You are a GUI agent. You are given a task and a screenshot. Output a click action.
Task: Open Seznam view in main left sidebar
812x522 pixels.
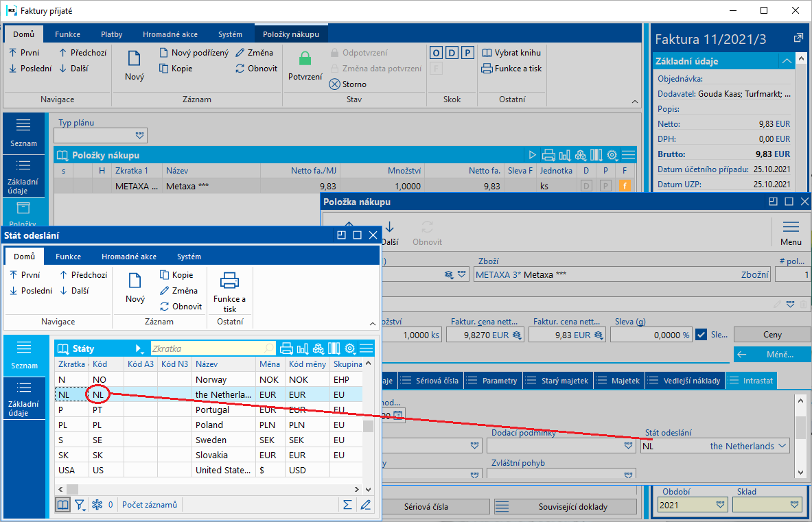point(24,132)
